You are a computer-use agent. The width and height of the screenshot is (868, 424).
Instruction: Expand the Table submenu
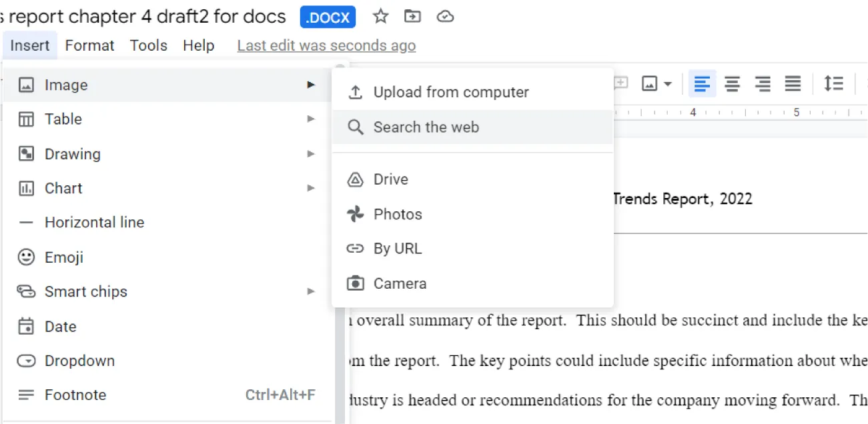pos(310,119)
